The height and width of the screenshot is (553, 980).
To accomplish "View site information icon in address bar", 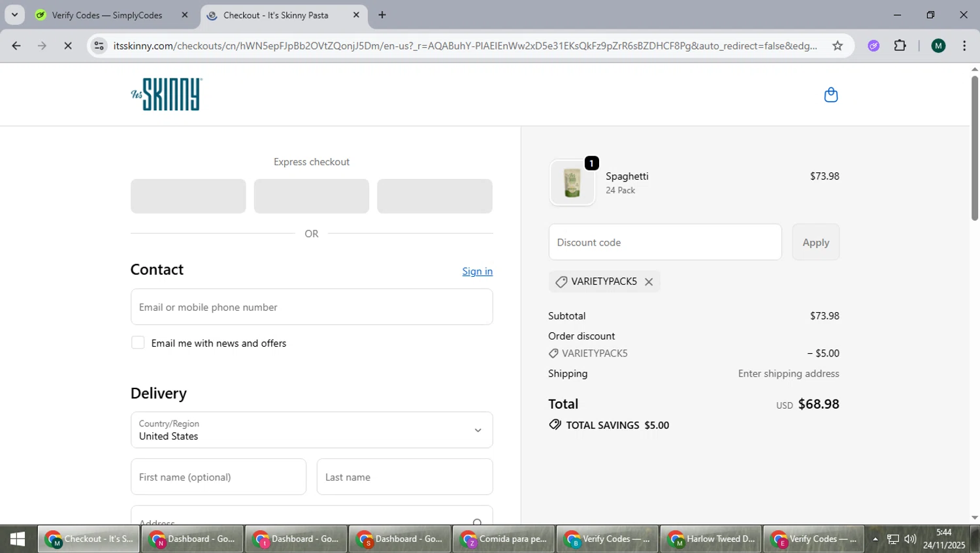I will pyautogui.click(x=99, y=46).
